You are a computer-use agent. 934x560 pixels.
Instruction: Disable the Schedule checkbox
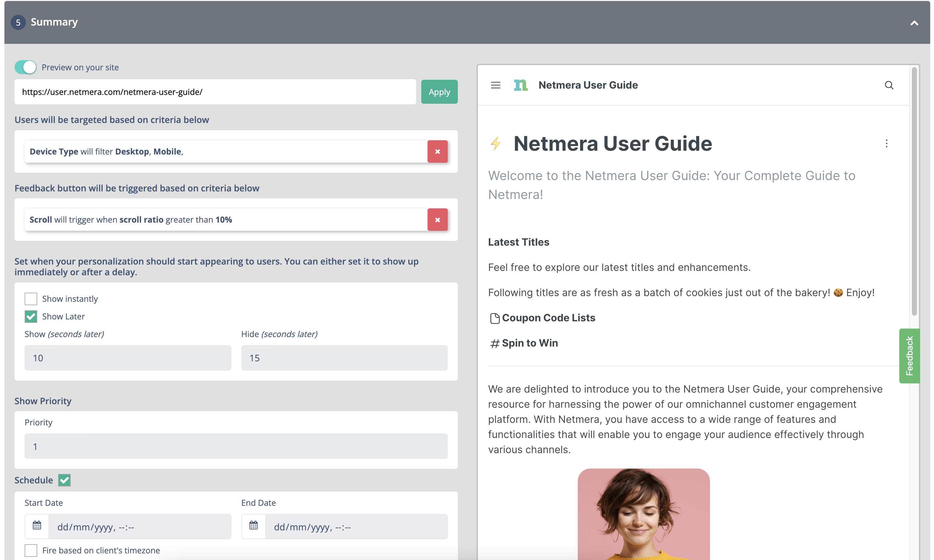coord(65,480)
